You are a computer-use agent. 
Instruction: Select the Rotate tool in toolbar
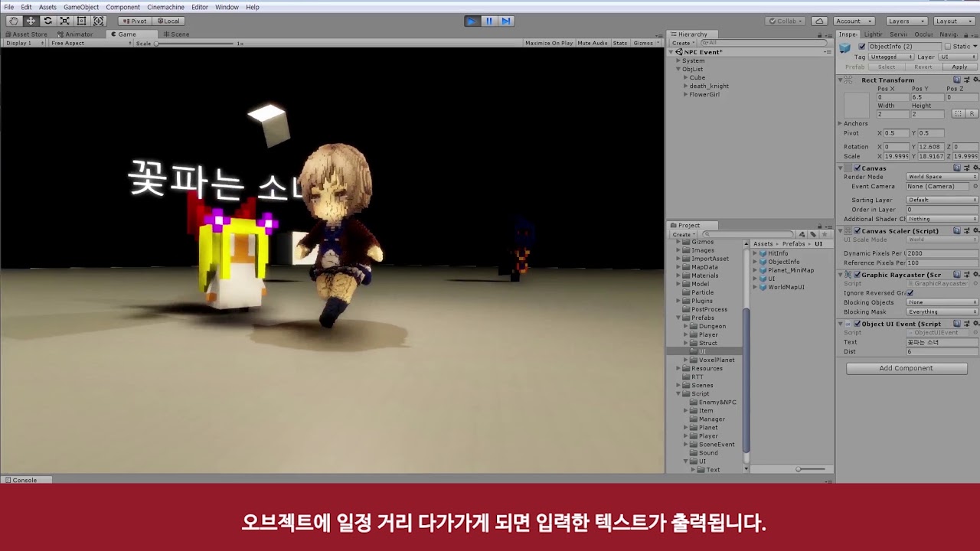[x=47, y=21]
